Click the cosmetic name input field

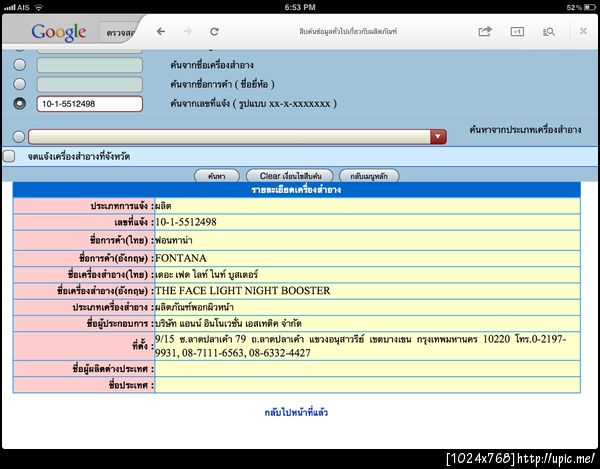(x=90, y=65)
